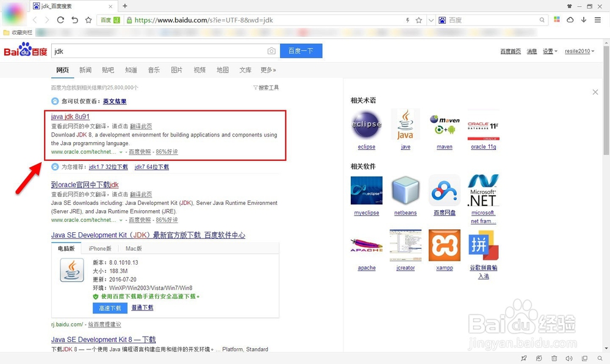The width and height of the screenshot is (610, 364).
Task: Click the 百度一下 search button
Action: tap(301, 51)
